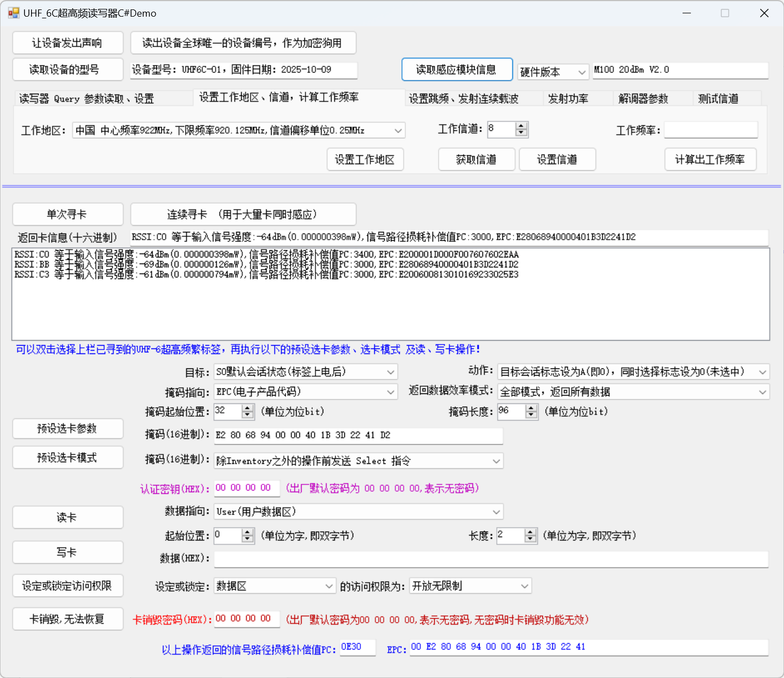Viewport: 784px width, 678px height.
Task: Click the app icon in title bar
Action: click(13, 13)
